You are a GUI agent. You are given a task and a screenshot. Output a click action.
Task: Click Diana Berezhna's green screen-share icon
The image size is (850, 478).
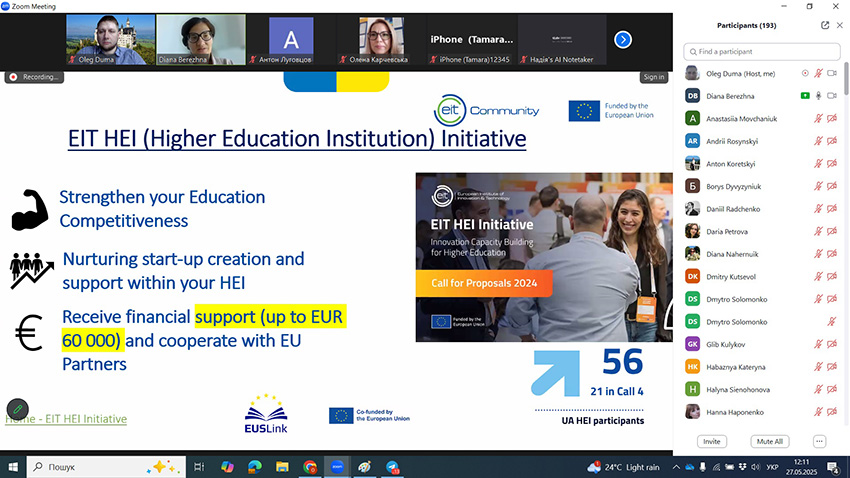pyautogui.click(x=805, y=95)
